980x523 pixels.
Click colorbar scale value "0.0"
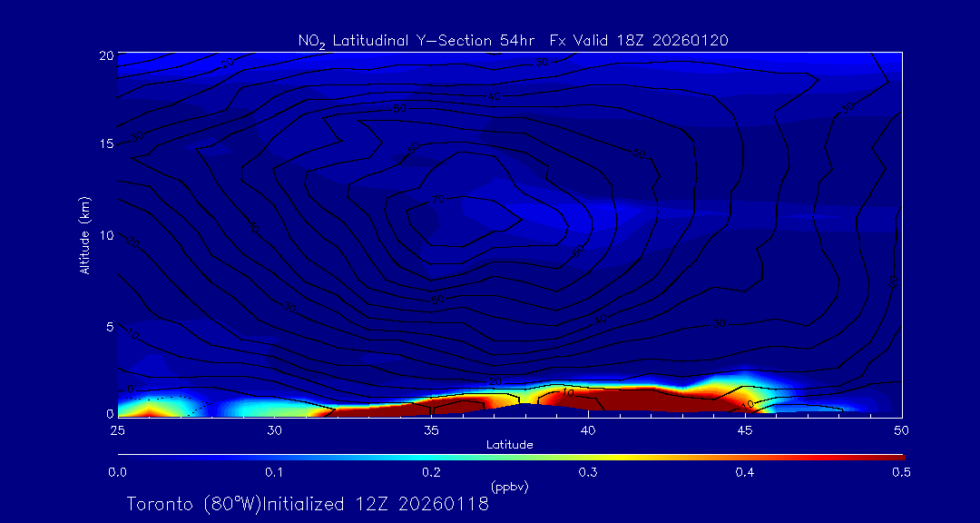(117, 472)
